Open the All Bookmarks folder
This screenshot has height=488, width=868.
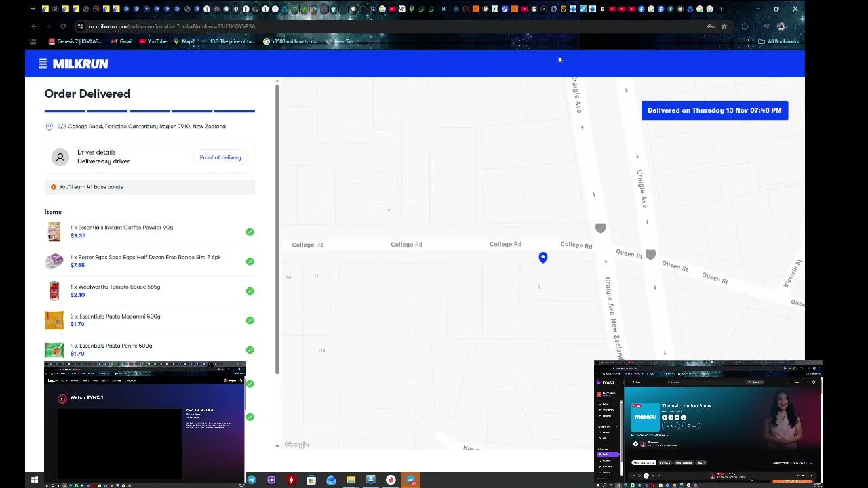point(778,41)
